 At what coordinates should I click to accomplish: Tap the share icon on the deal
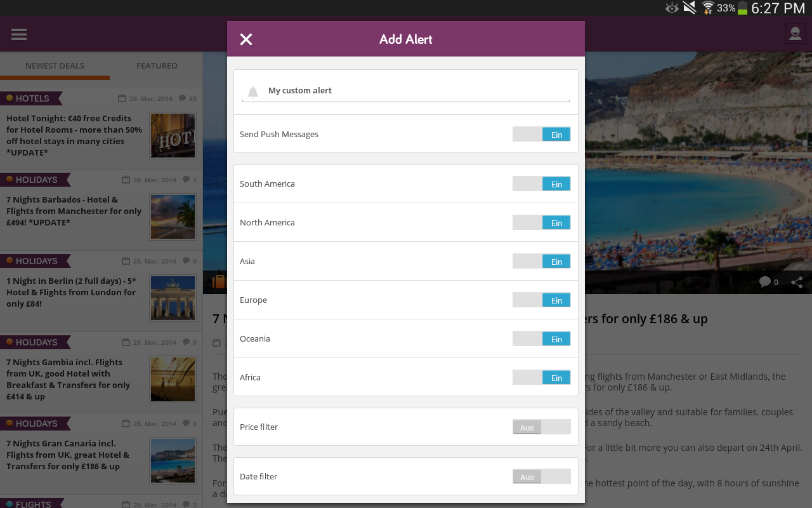coord(797,282)
